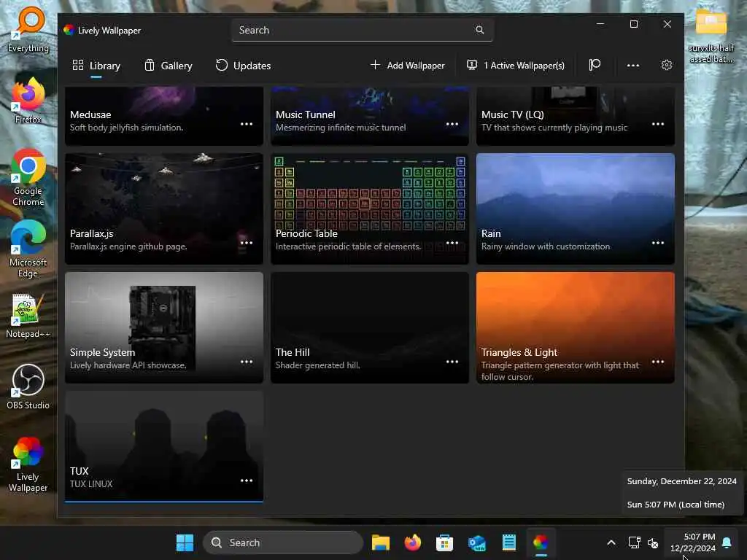Open the taskbar clock showing 5:07 PM
Viewport: 747px width, 560px height.
[693, 542]
